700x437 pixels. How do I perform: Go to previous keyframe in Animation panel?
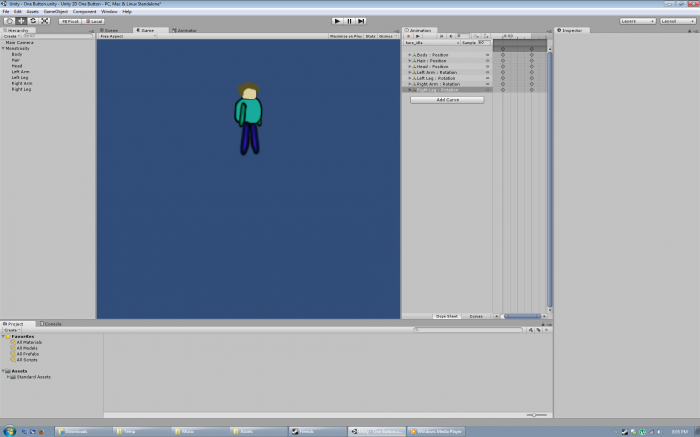442,36
